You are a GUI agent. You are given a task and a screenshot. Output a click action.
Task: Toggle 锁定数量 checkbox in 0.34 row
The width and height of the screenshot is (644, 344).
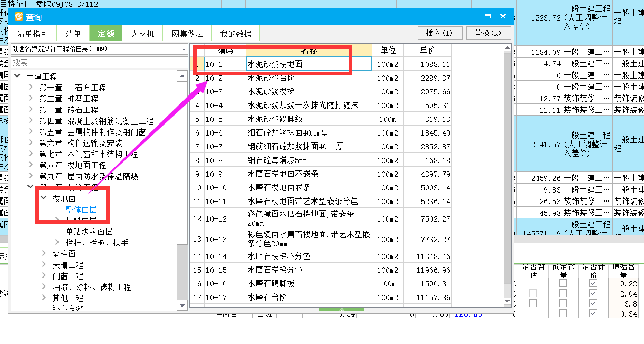click(x=563, y=313)
